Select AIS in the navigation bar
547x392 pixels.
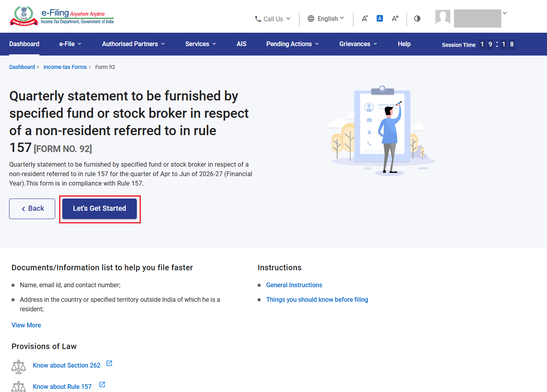241,44
